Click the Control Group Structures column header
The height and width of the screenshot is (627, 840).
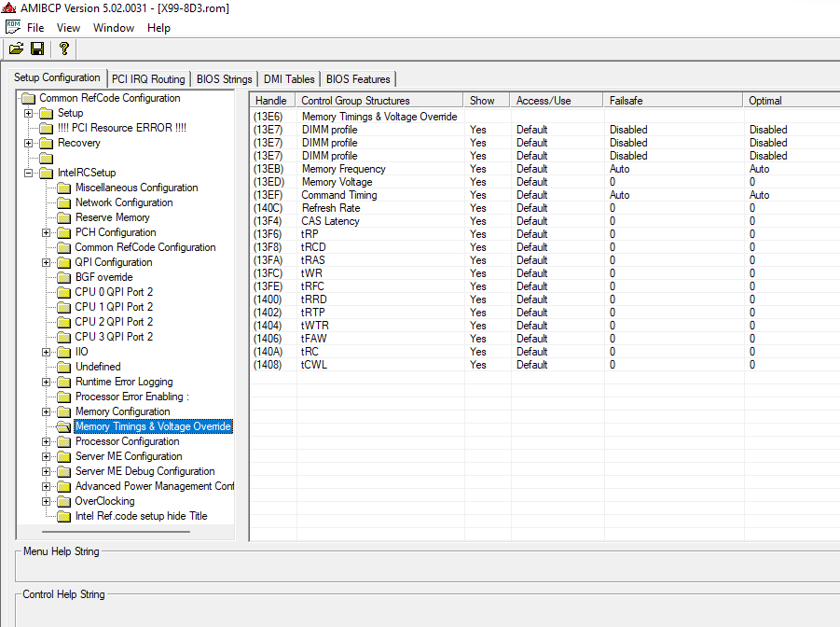(x=379, y=100)
